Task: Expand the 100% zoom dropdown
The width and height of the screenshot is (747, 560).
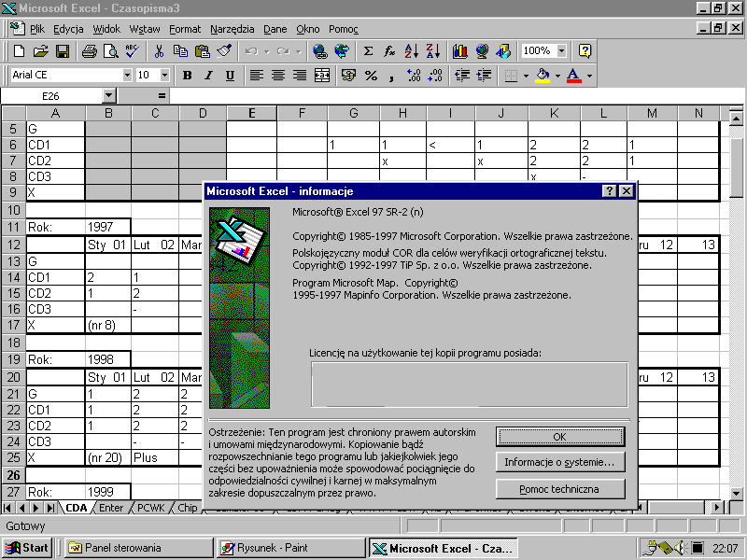Action: point(561,51)
